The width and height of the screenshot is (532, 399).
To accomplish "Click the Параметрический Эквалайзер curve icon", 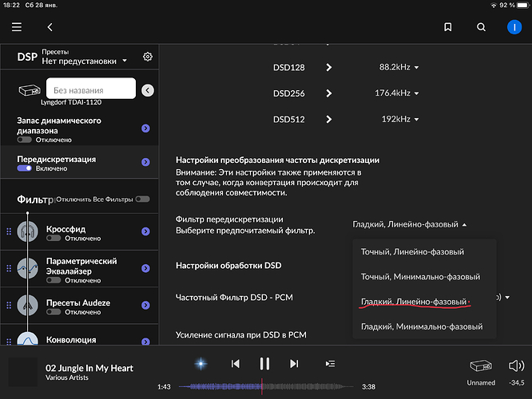I will [x=27, y=268].
